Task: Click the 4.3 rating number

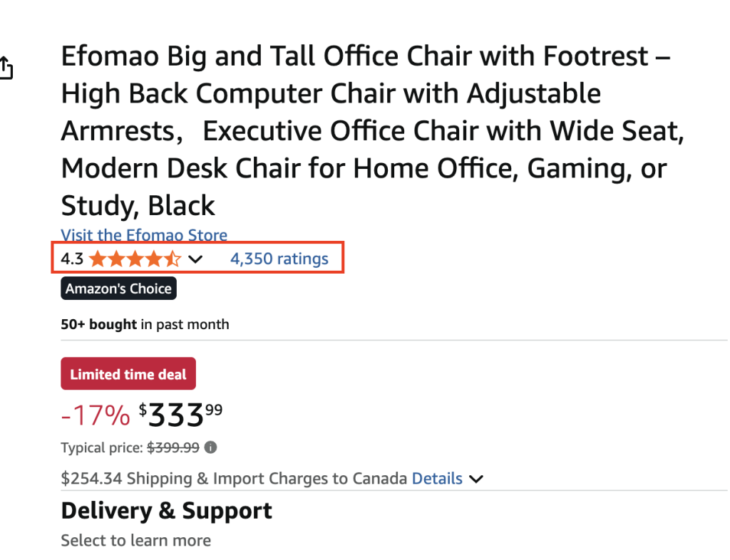Action: [72, 259]
